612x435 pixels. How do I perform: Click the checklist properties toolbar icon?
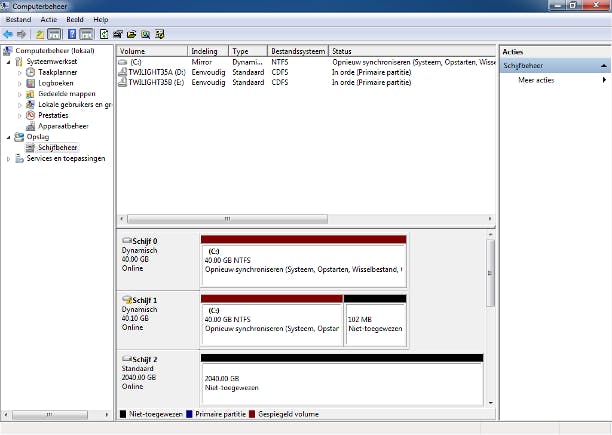[x=160, y=34]
